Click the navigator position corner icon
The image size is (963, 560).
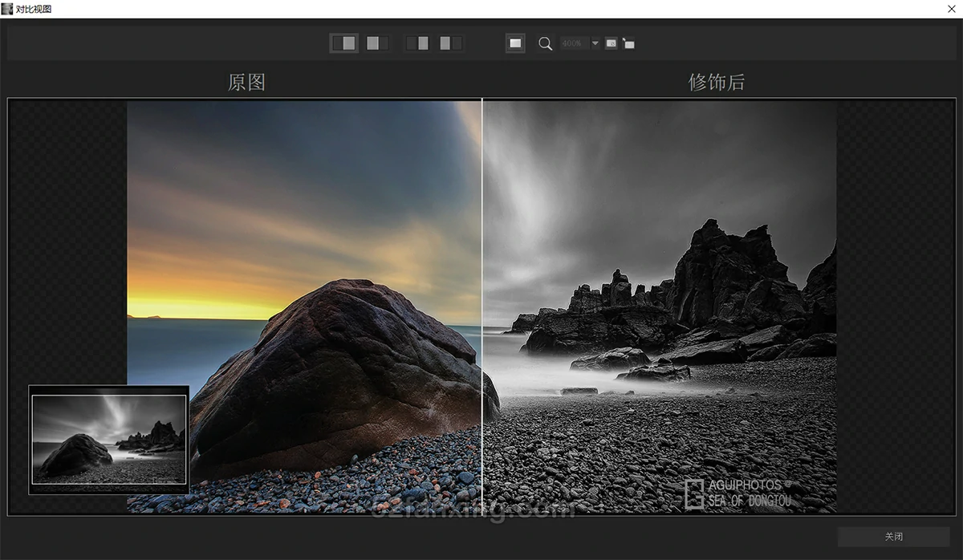point(628,43)
